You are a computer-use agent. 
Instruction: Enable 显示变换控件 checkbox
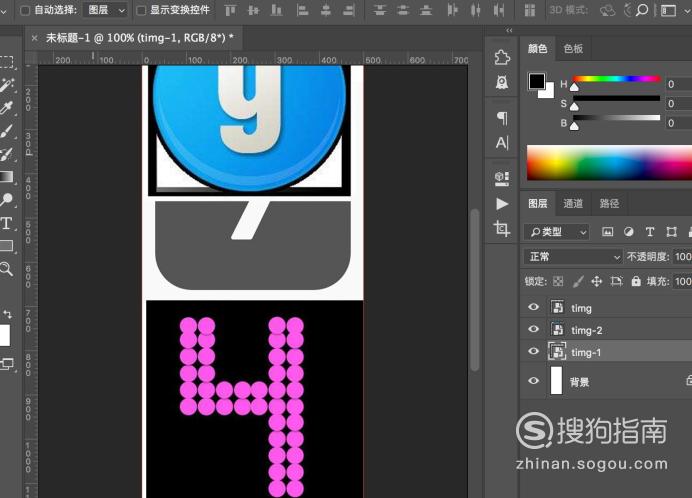(141, 10)
